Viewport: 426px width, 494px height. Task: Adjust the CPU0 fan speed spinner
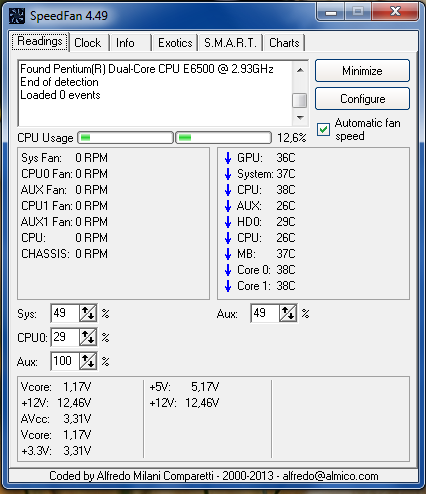click(x=88, y=337)
